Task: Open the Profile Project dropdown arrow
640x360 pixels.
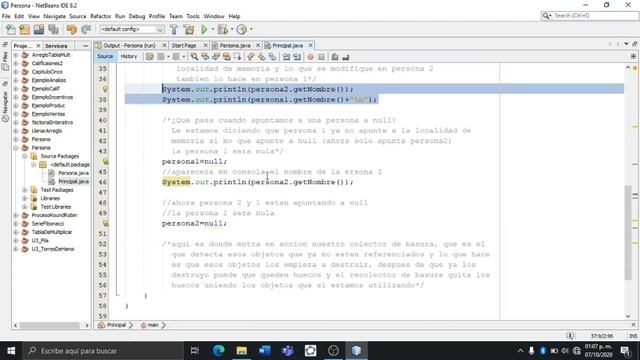Action: [251, 29]
